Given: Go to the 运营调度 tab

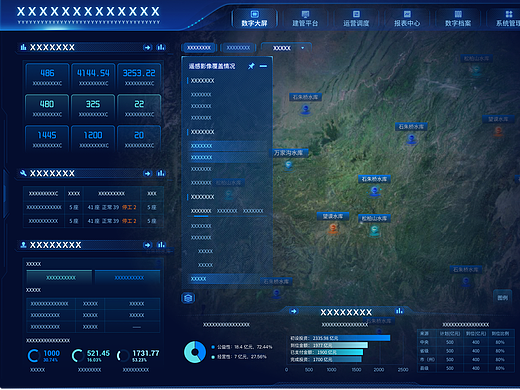Looking at the screenshot, I should [x=356, y=19].
